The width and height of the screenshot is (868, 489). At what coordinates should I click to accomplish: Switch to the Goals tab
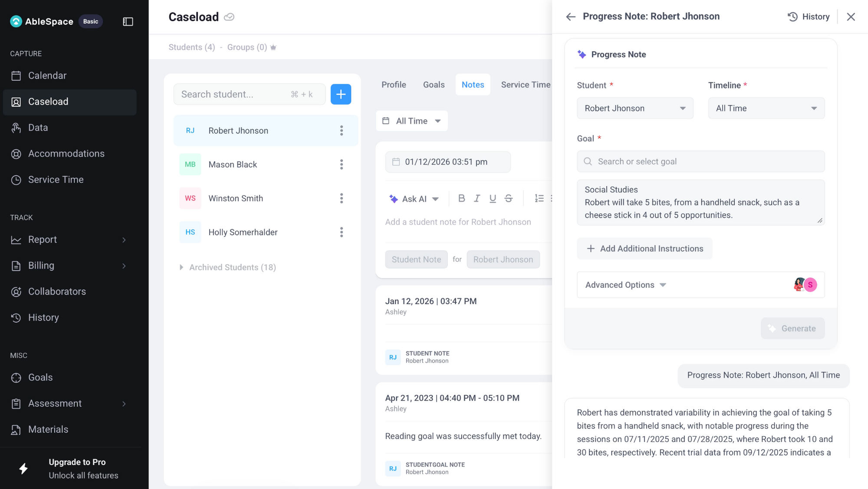(434, 85)
